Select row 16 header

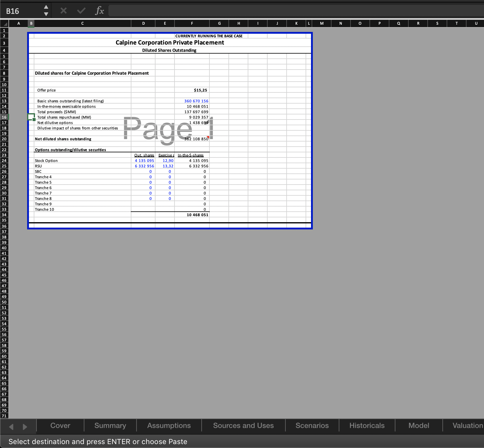point(4,117)
